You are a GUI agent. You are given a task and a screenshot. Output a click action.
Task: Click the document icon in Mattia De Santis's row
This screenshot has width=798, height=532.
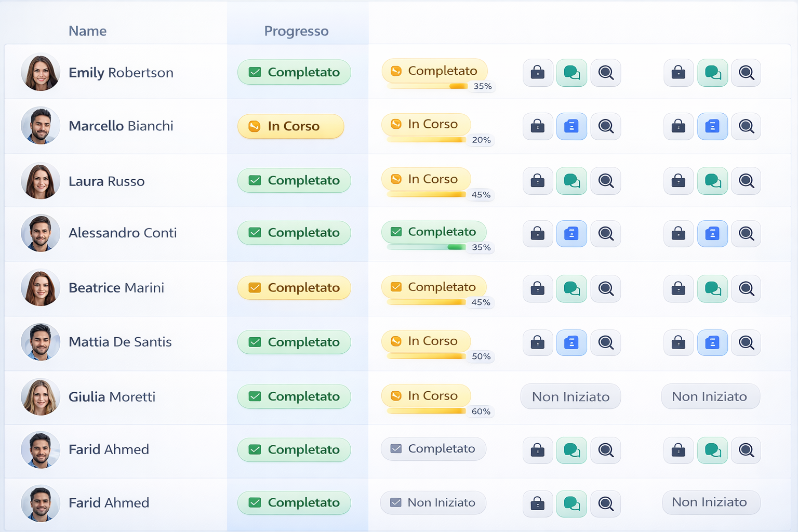point(571,343)
